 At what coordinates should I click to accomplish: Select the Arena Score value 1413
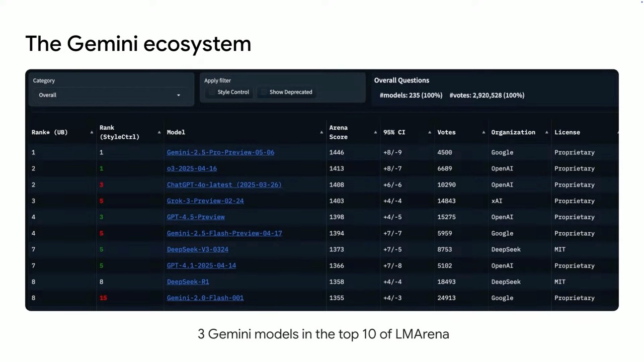pyautogui.click(x=337, y=168)
